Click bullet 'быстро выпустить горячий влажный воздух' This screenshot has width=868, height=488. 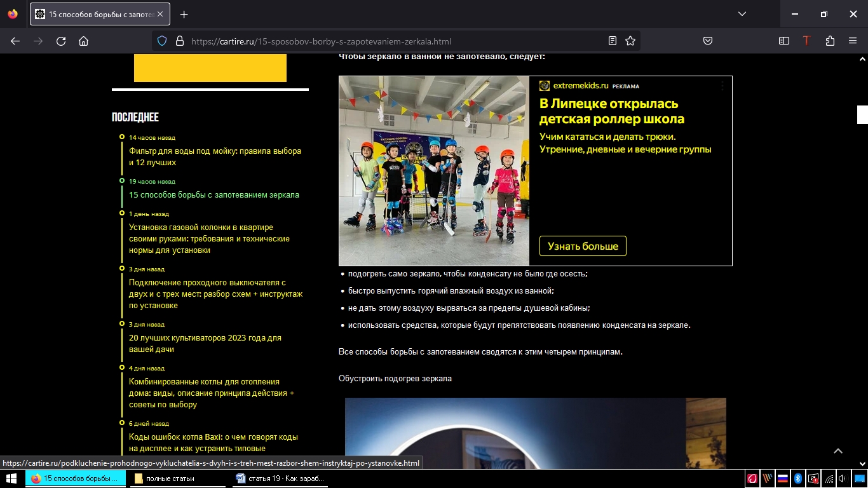pos(451,290)
